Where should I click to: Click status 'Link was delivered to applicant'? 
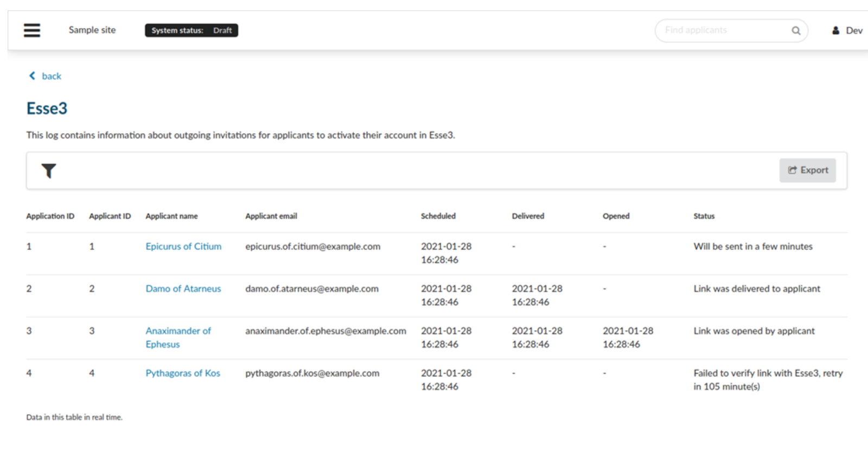(757, 289)
